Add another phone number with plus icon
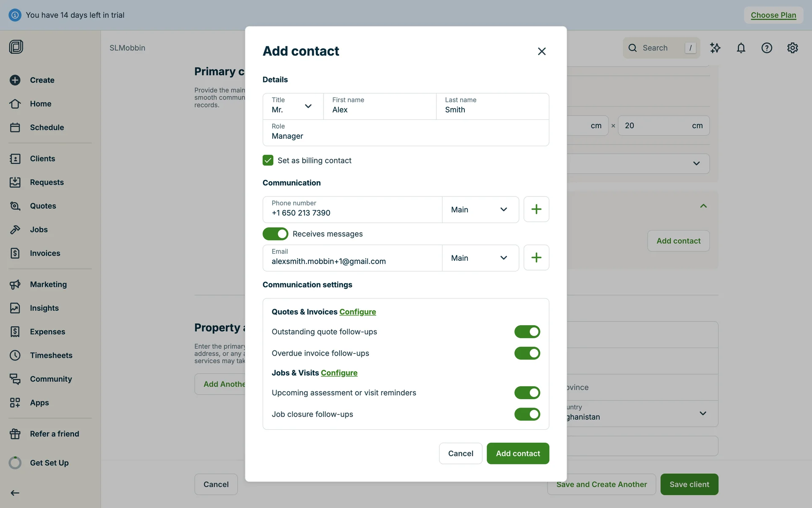Image resolution: width=812 pixels, height=508 pixels. (x=536, y=209)
